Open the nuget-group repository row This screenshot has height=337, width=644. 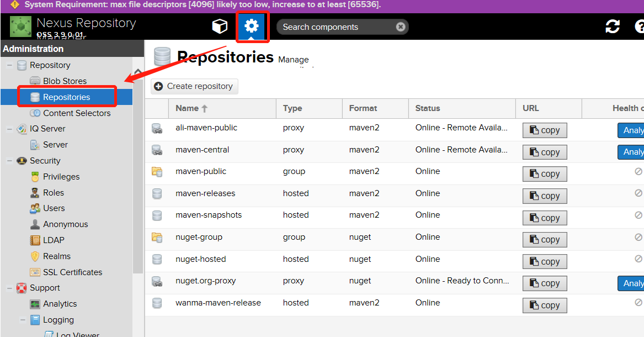(x=394, y=240)
